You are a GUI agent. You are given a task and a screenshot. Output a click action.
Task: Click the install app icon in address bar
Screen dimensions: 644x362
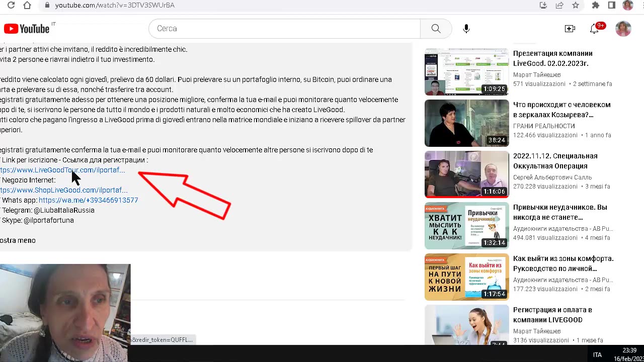[543, 5]
